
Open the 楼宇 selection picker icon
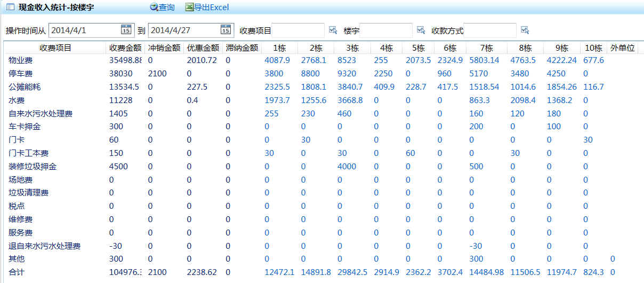click(x=421, y=30)
